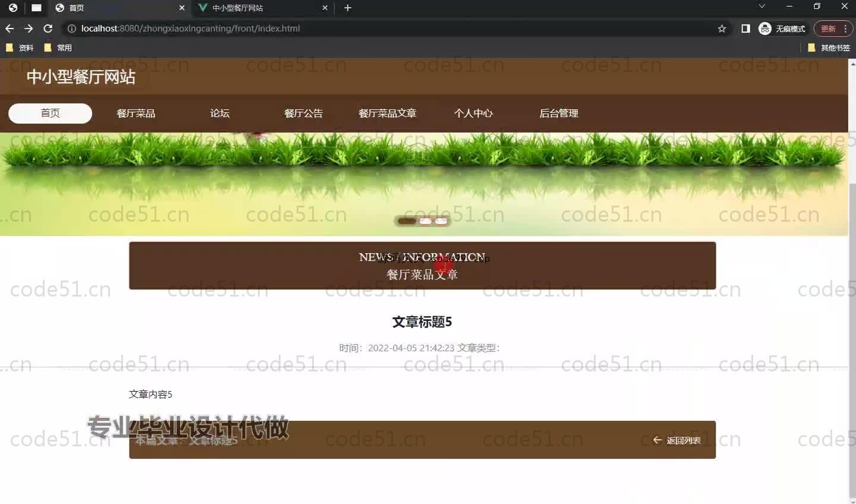Select the third carousel indicator dot
The image size is (856, 504).
(441, 221)
